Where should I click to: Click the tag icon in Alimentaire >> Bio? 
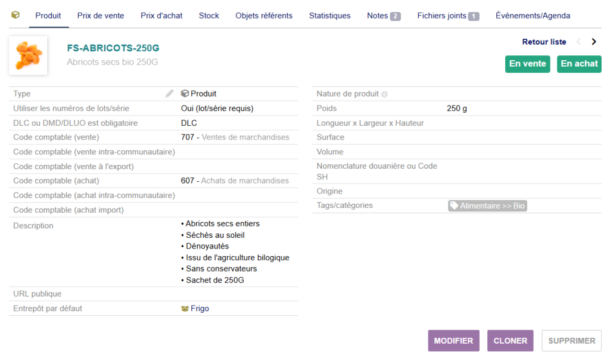click(454, 206)
